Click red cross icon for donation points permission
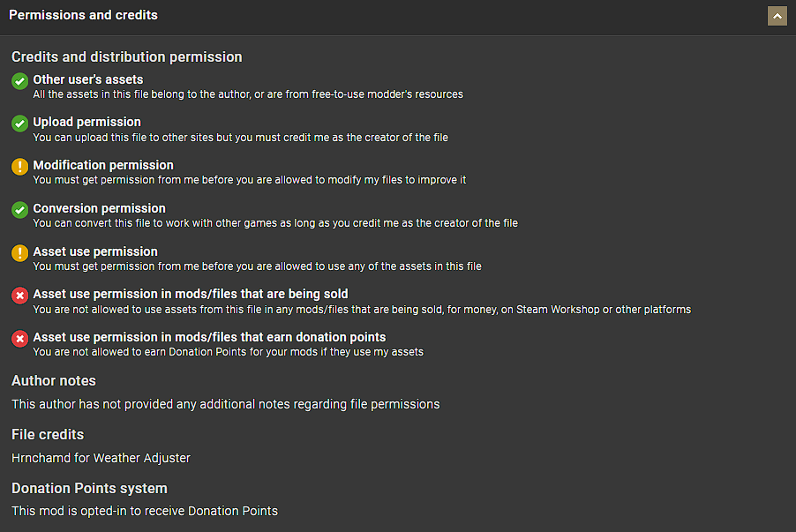The width and height of the screenshot is (796, 532). tap(19, 339)
